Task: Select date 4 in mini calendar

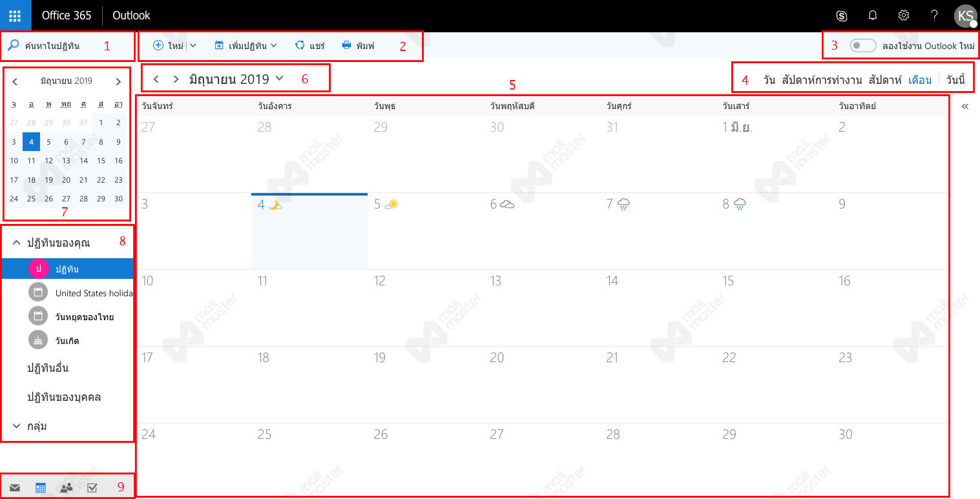Action: 31,141
